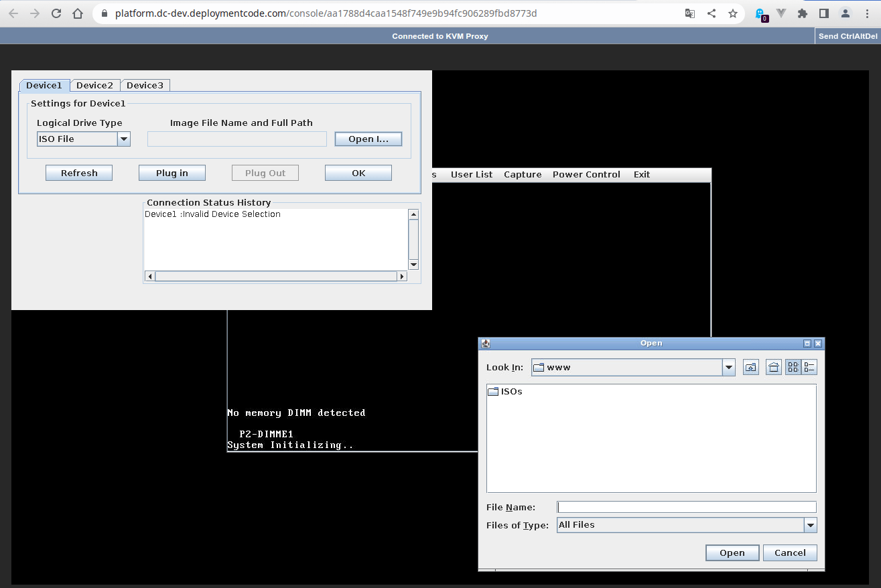Switch Open dialog to list view
Image resolution: width=881 pixels, height=588 pixels.
pyautogui.click(x=793, y=367)
